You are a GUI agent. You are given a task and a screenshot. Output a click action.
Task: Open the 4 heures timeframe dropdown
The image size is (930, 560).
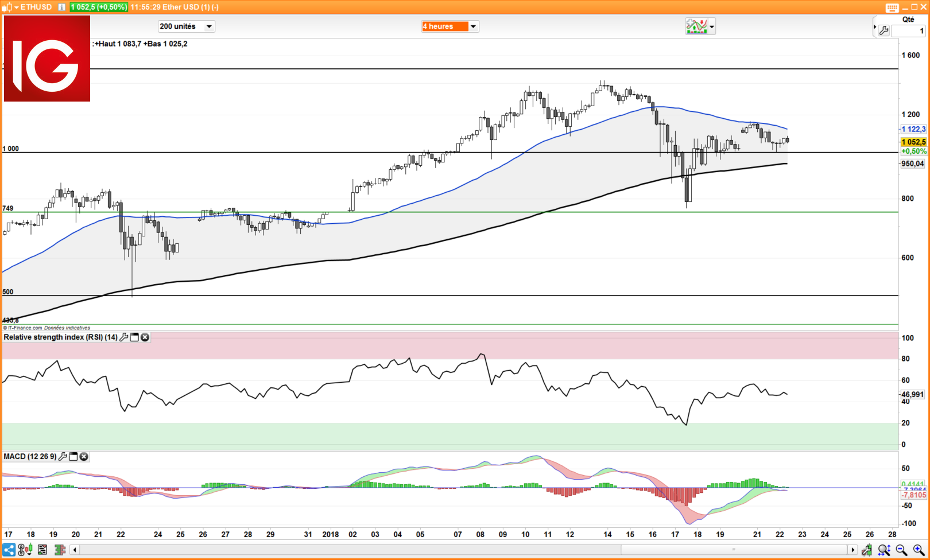point(473,26)
